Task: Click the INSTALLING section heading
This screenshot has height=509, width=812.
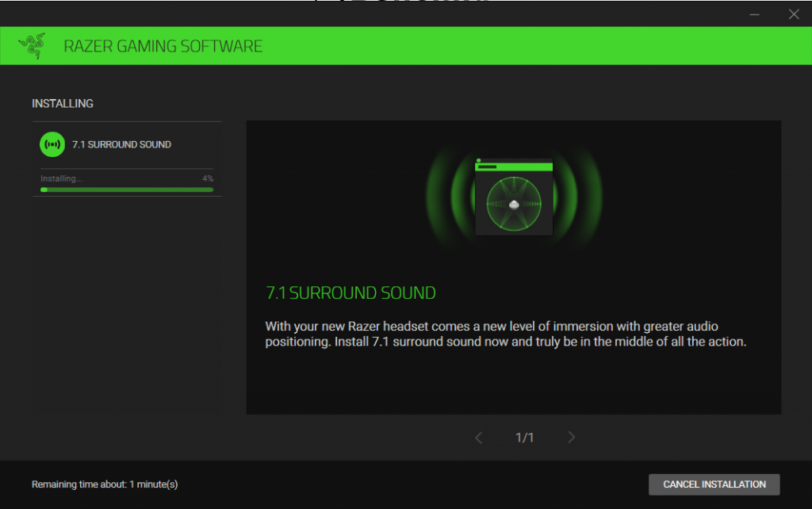Action: tap(63, 104)
